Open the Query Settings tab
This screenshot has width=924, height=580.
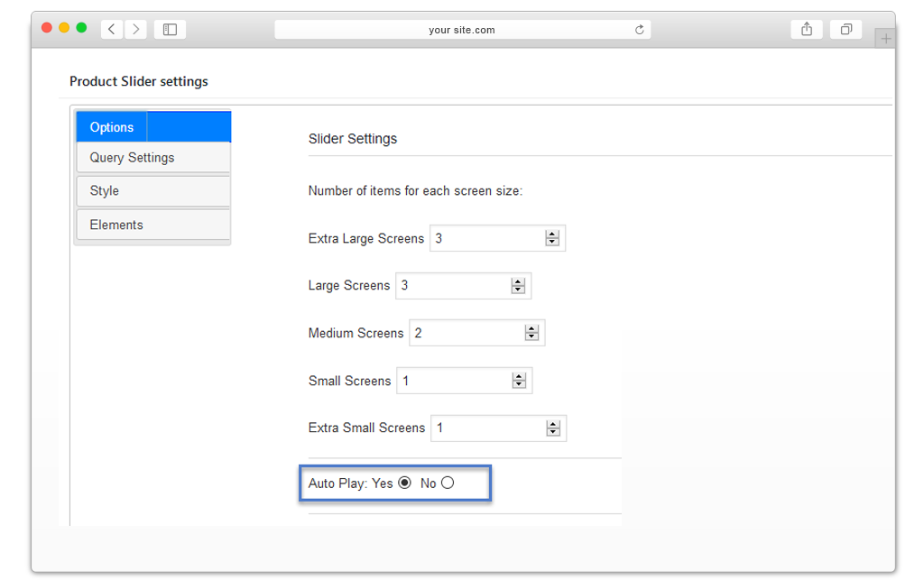(x=153, y=158)
